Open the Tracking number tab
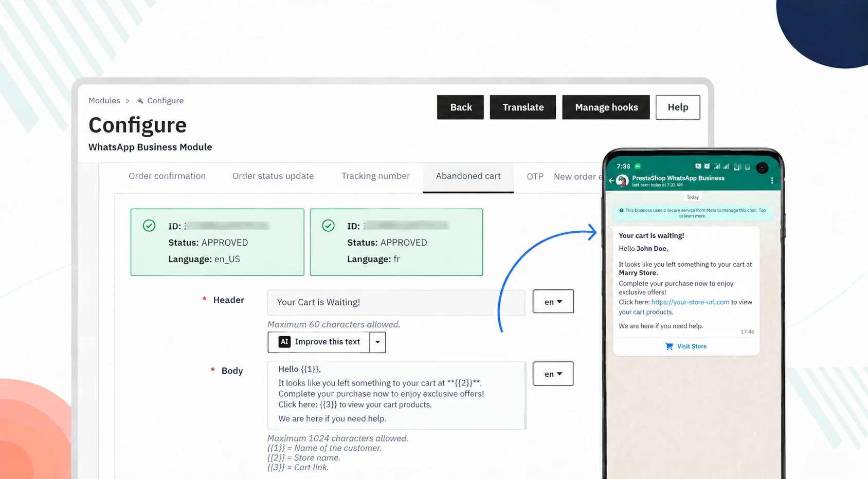 [376, 176]
